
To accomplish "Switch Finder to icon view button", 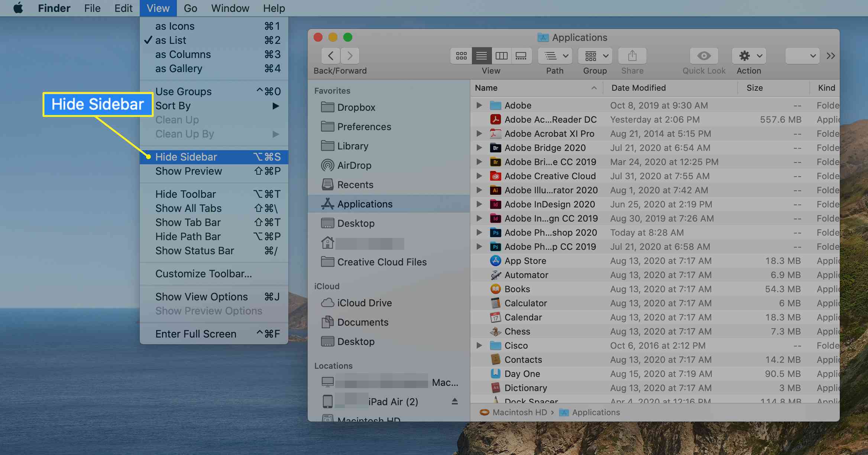I will (461, 56).
